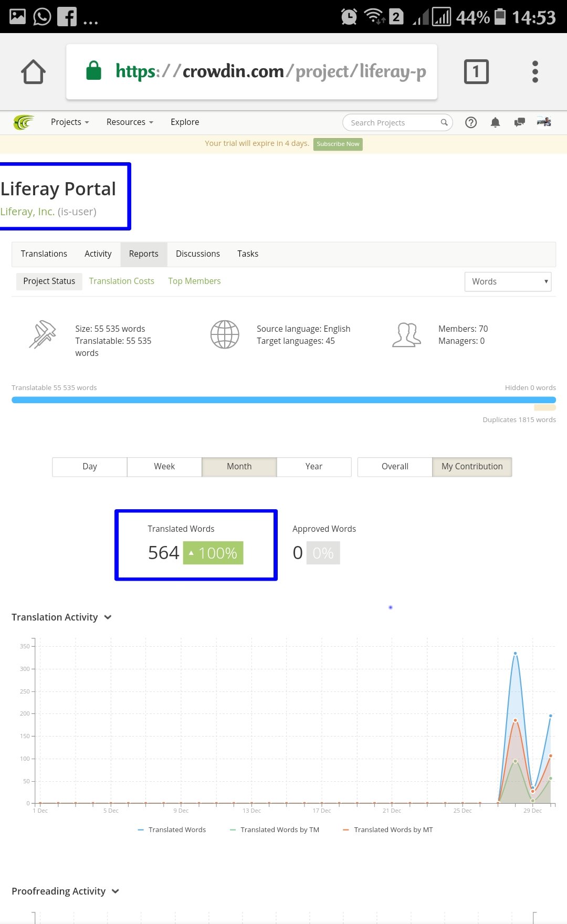Select the Month period toggle
This screenshot has width=567, height=924.
239,467
